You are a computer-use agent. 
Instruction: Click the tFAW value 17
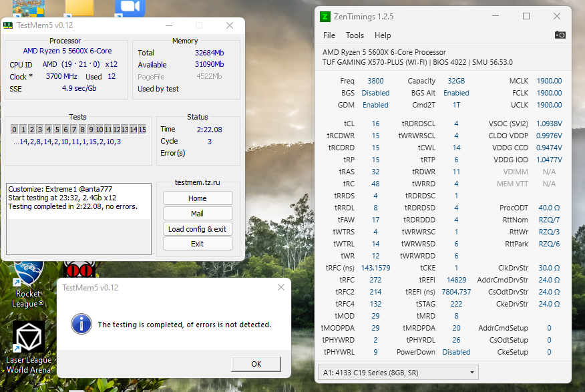375,220
